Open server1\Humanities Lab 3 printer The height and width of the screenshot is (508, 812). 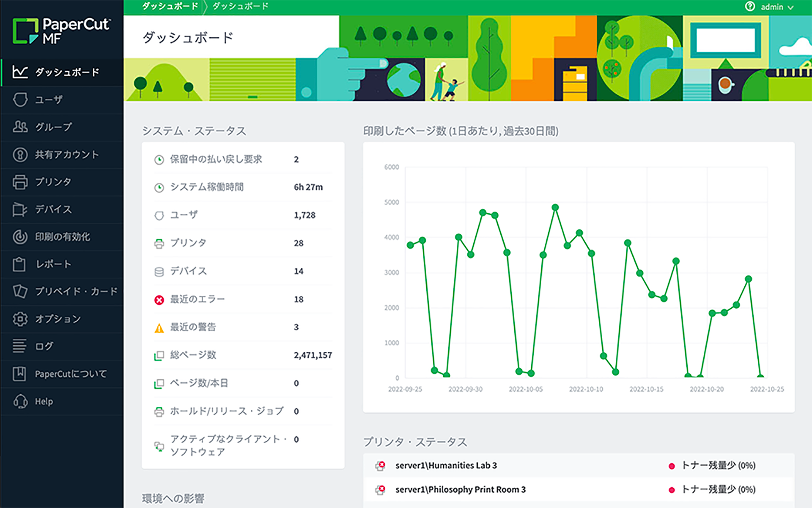tap(446, 466)
